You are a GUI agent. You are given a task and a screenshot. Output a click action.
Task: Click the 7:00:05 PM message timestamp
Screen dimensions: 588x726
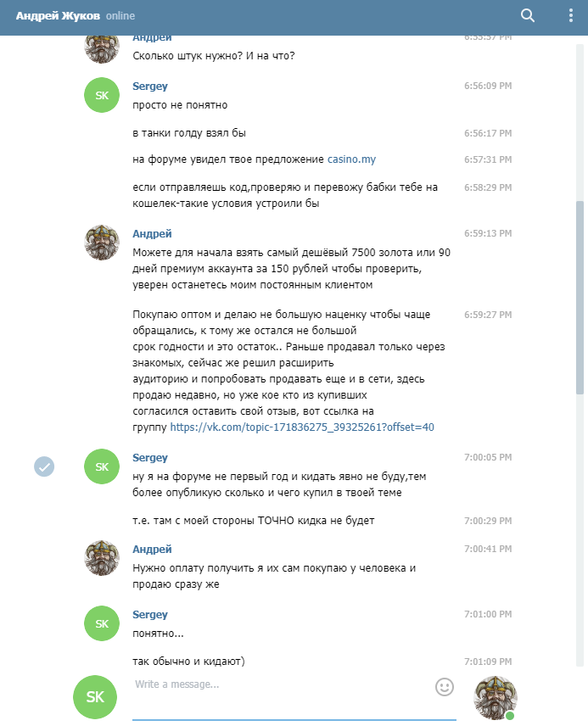tap(488, 457)
